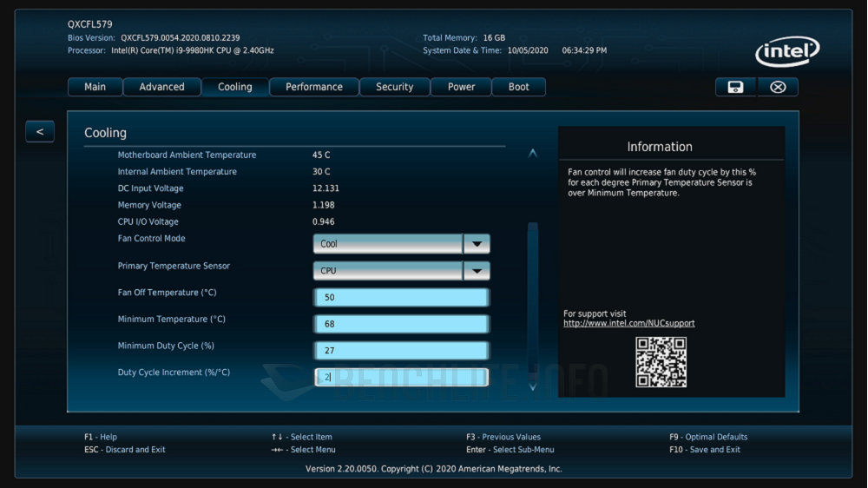Image resolution: width=868 pixels, height=488 pixels.
Task: Click the Minimum Duty Cycle input field
Action: (x=401, y=351)
